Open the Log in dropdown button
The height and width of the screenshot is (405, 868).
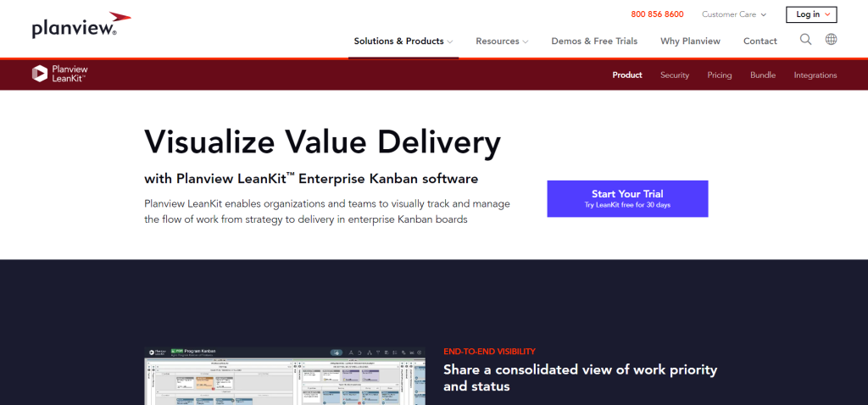[811, 14]
